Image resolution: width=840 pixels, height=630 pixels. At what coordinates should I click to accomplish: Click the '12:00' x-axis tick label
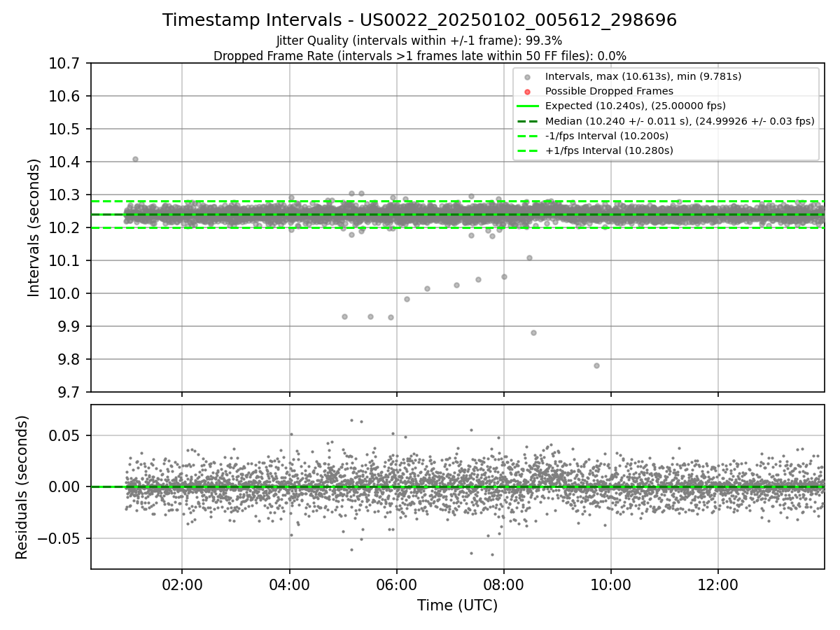tap(718, 585)
